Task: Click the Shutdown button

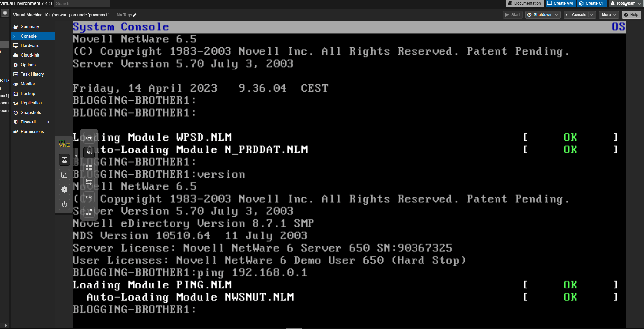Action: 539,15
